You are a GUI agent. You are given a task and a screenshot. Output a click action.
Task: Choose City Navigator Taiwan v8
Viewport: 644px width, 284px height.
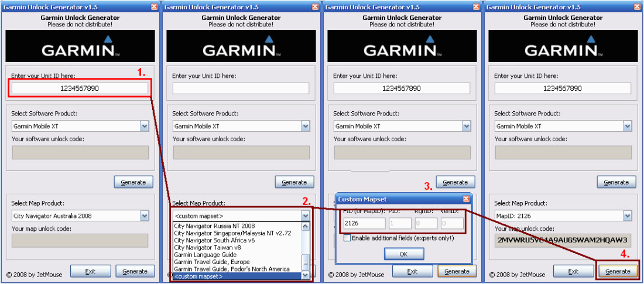[x=237, y=248]
